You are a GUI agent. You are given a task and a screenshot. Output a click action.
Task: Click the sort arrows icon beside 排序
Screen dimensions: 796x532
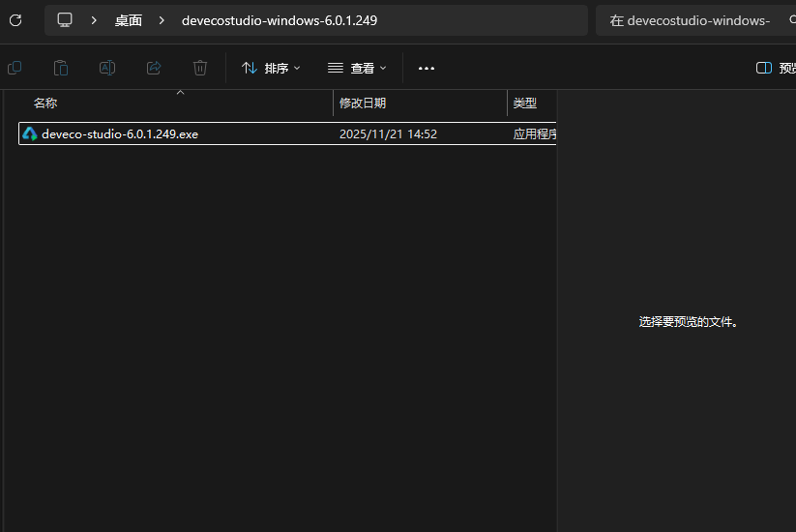point(250,68)
